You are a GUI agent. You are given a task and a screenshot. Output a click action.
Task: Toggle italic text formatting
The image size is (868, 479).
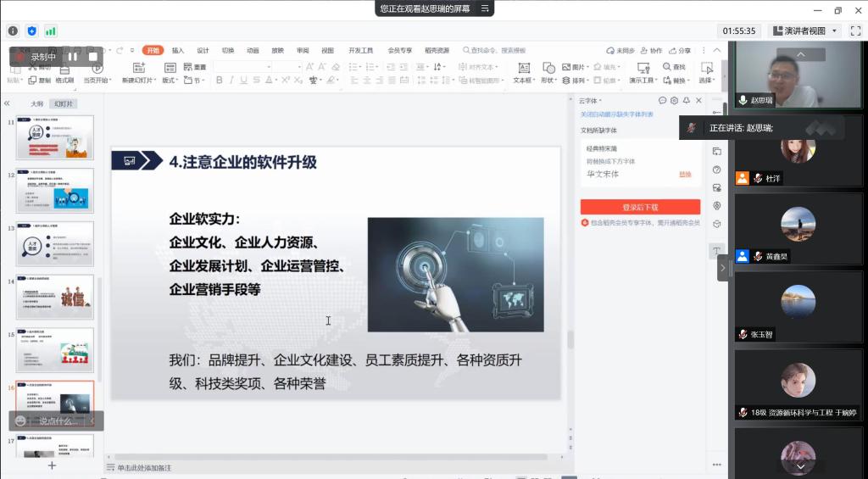tap(231, 81)
